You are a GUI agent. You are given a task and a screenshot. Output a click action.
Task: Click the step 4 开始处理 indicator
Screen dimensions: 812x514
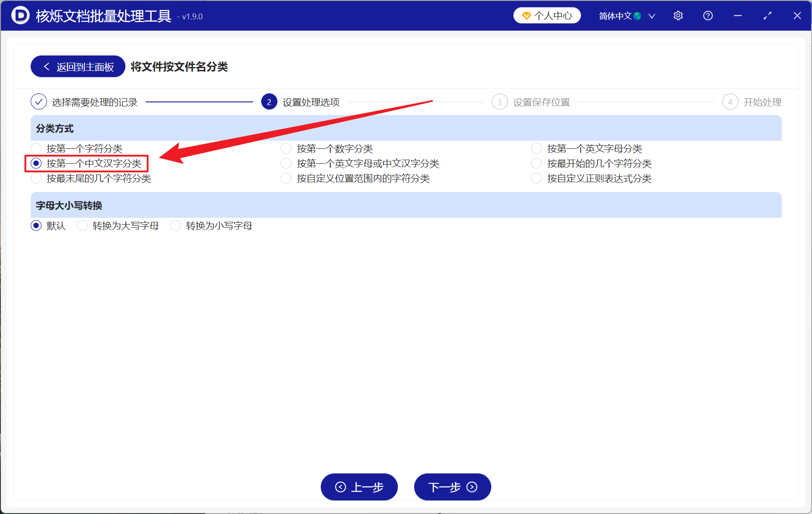pos(730,102)
